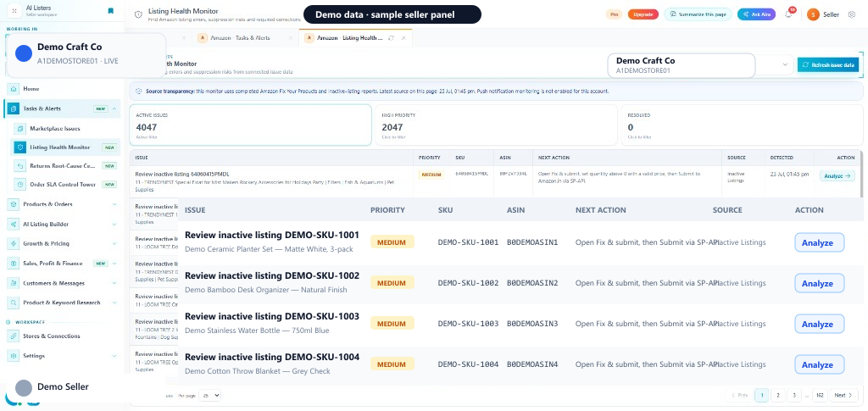Click Analyze for DEMO-SKU-1004
868x411 pixels.
point(820,364)
